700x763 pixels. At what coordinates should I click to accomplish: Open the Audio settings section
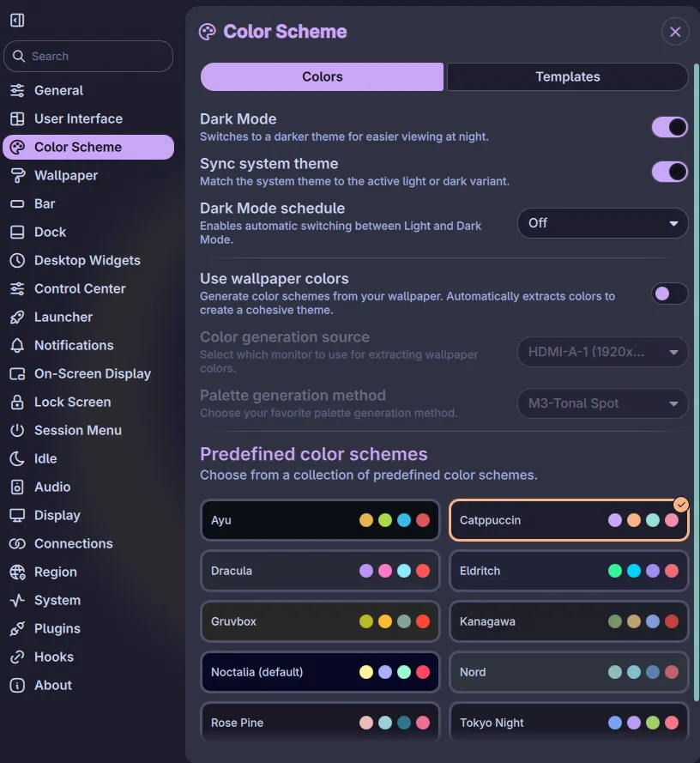click(88, 487)
